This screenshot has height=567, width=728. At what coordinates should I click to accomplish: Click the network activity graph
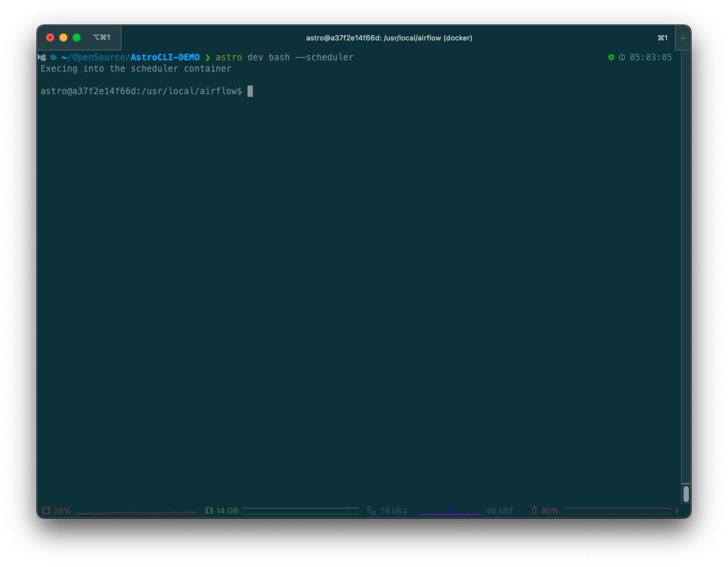pyautogui.click(x=449, y=511)
